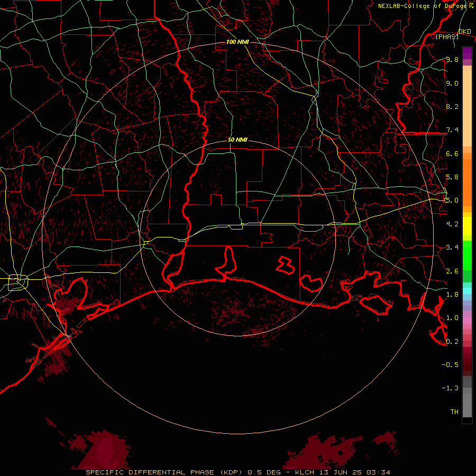476x476 pixels.
Task: Click the 6.6 value on the scale
Action: [452, 153]
